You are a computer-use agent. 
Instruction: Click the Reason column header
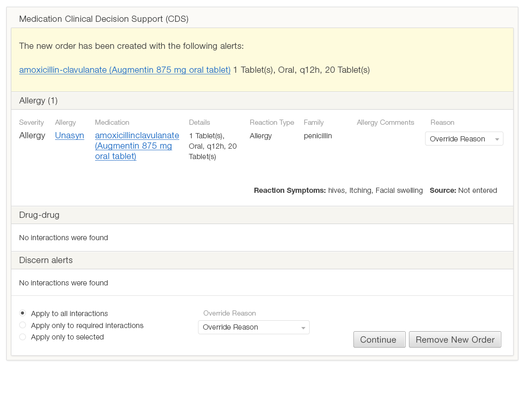click(442, 123)
